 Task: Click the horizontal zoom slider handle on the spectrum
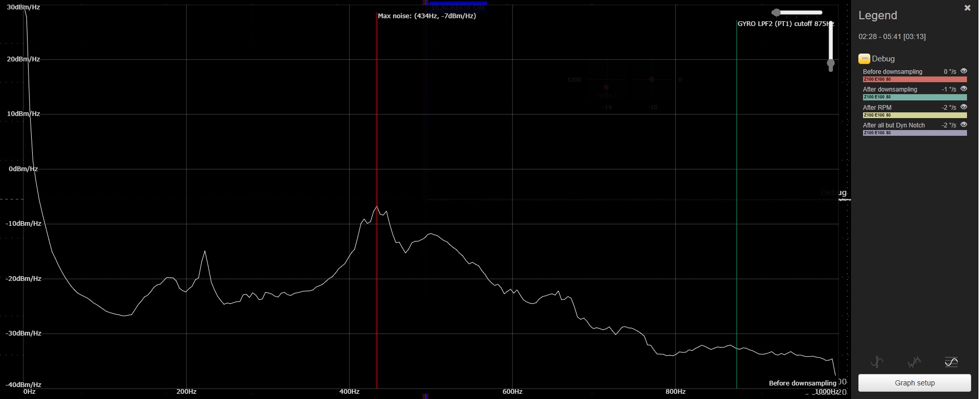pyautogui.click(x=776, y=12)
